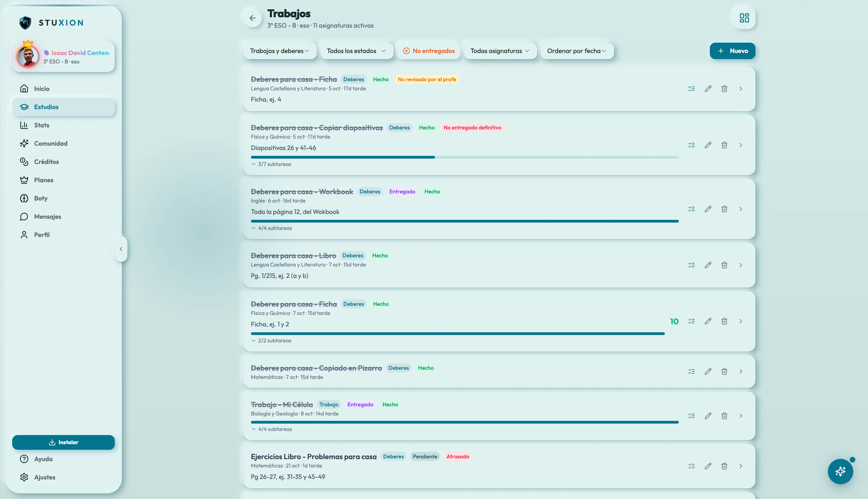Open the Trabajos y deberes dropdown
Image resolution: width=868 pixels, height=499 pixels.
pos(280,51)
